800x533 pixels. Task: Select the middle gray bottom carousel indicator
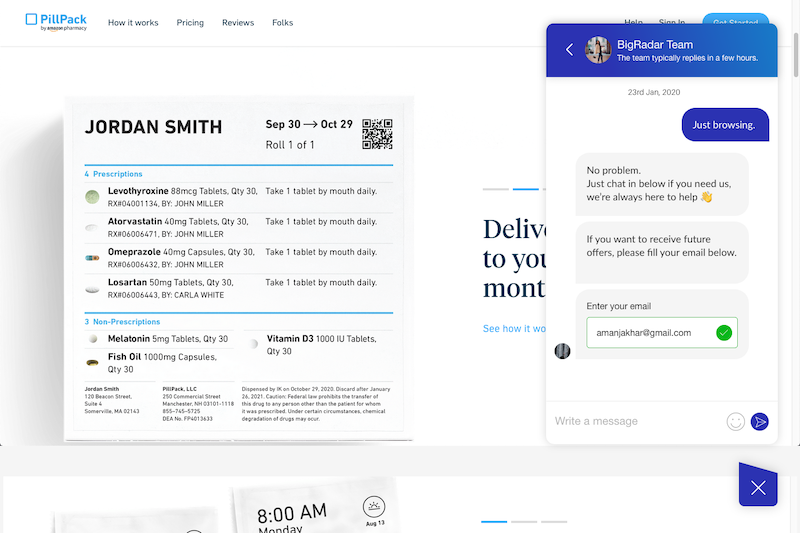point(524,522)
